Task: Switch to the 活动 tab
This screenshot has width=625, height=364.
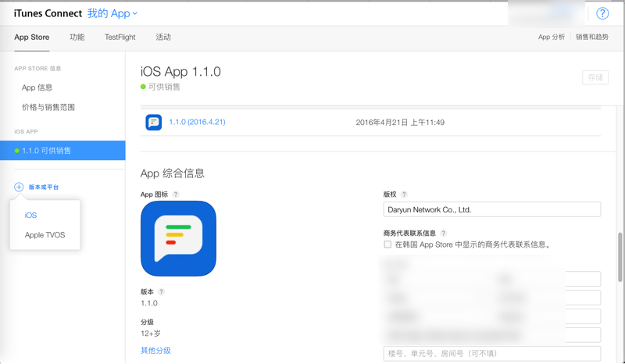Action: (163, 37)
